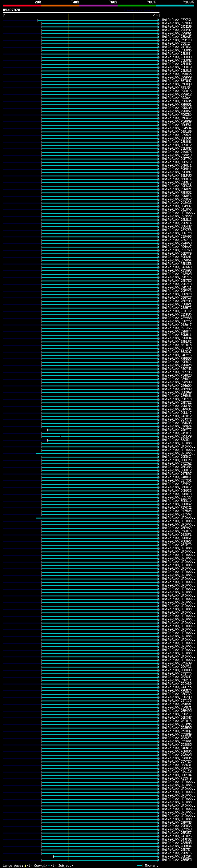
Task: Select the AV427978 query label
Action: (x=11, y=10)
